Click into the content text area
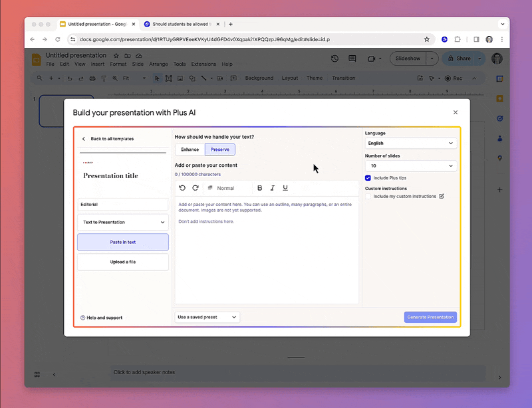This screenshot has width=532, height=408. 267,250
